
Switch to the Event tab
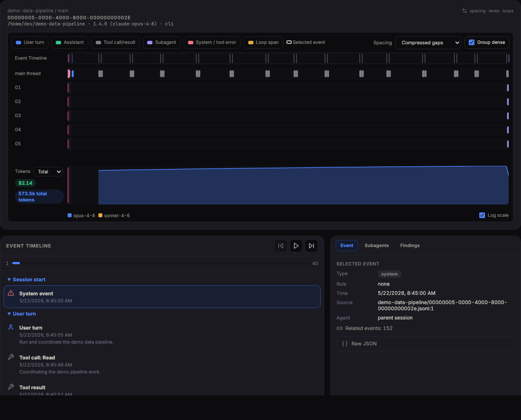click(347, 245)
